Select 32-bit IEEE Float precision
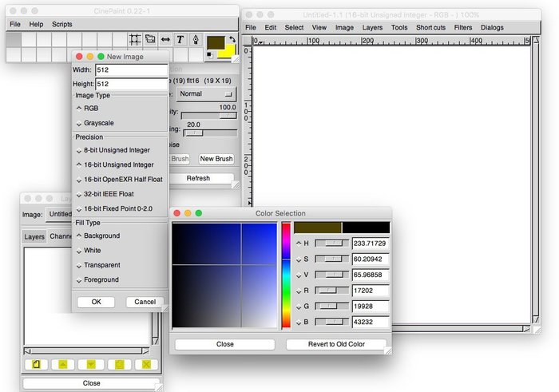 coord(105,194)
